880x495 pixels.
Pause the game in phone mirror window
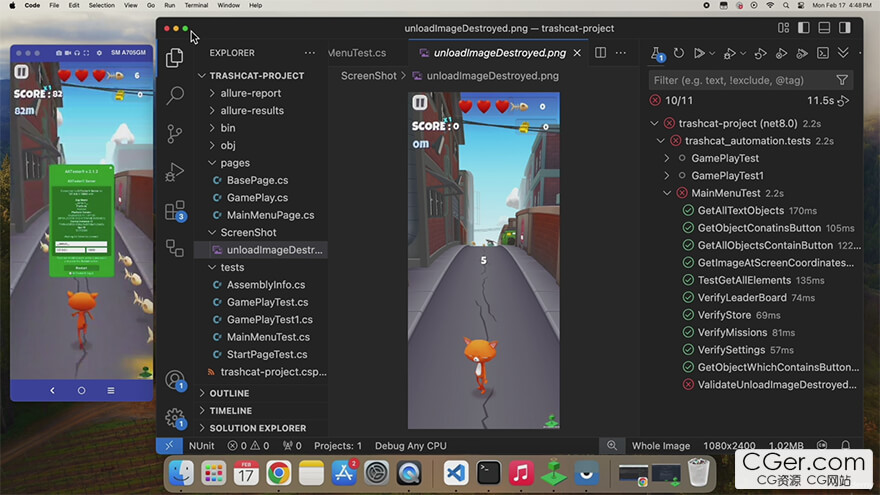[x=21, y=72]
